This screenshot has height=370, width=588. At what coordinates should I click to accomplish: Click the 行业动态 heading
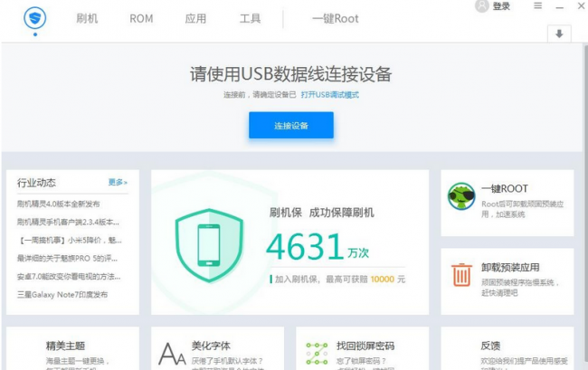click(x=36, y=183)
